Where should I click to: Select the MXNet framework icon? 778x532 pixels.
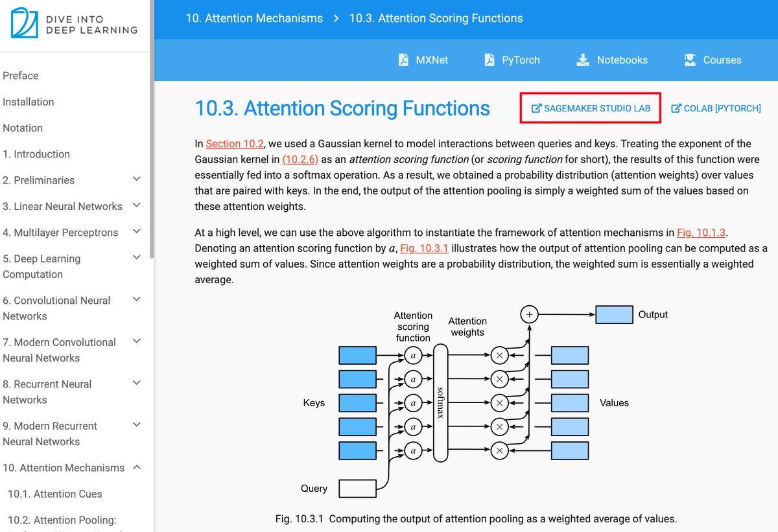[403, 59]
